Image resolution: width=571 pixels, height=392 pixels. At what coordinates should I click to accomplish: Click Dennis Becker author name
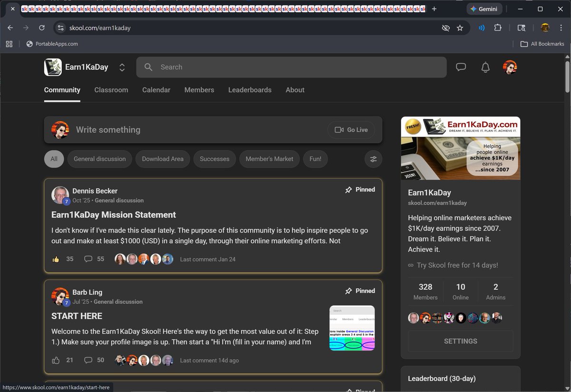tap(95, 191)
